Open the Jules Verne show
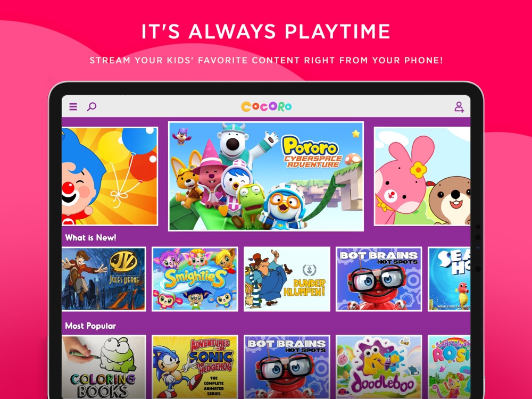 click(x=104, y=279)
